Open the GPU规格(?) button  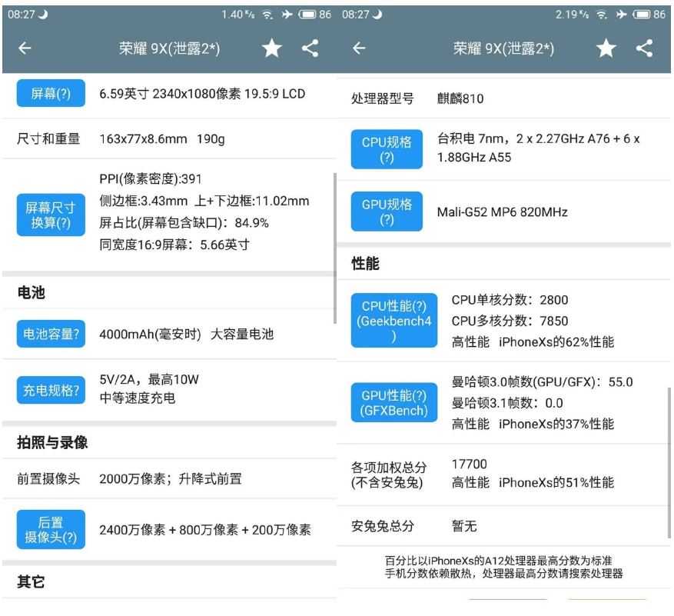(387, 211)
